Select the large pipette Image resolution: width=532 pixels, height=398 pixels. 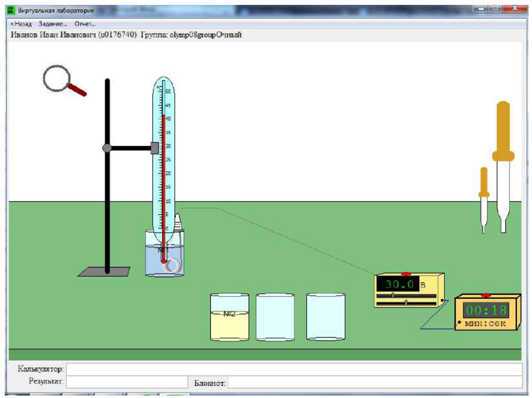(503, 167)
